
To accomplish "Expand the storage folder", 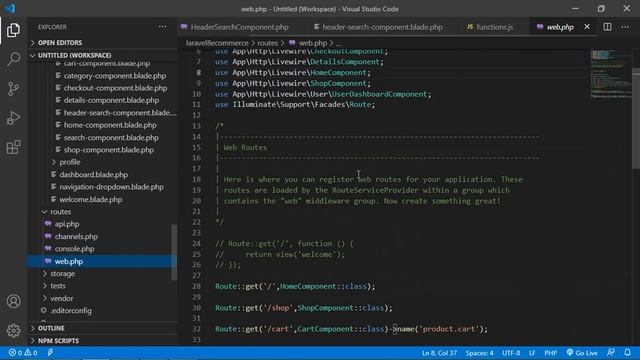I will coord(62,273).
